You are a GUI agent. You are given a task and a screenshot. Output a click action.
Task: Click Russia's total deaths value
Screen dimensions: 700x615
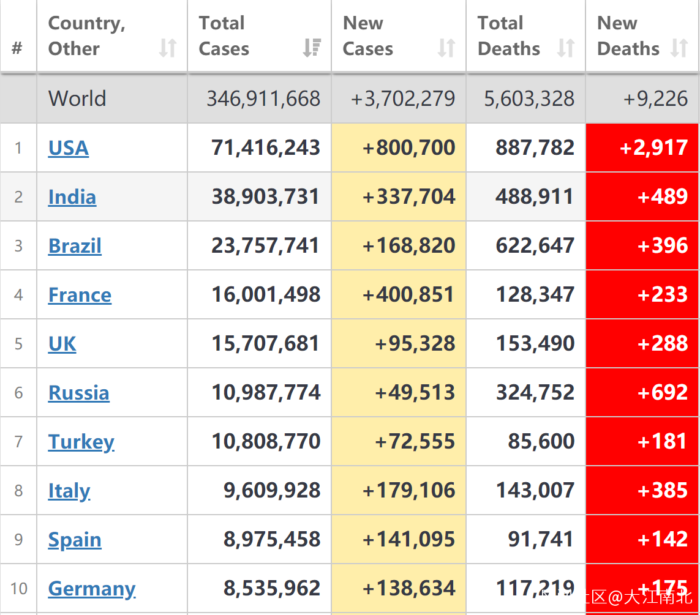coord(535,392)
